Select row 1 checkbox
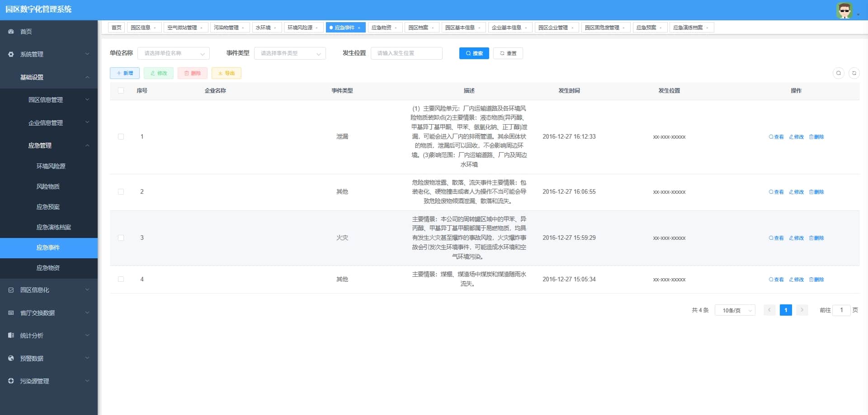This screenshot has width=868, height=415. coord(121,136)
